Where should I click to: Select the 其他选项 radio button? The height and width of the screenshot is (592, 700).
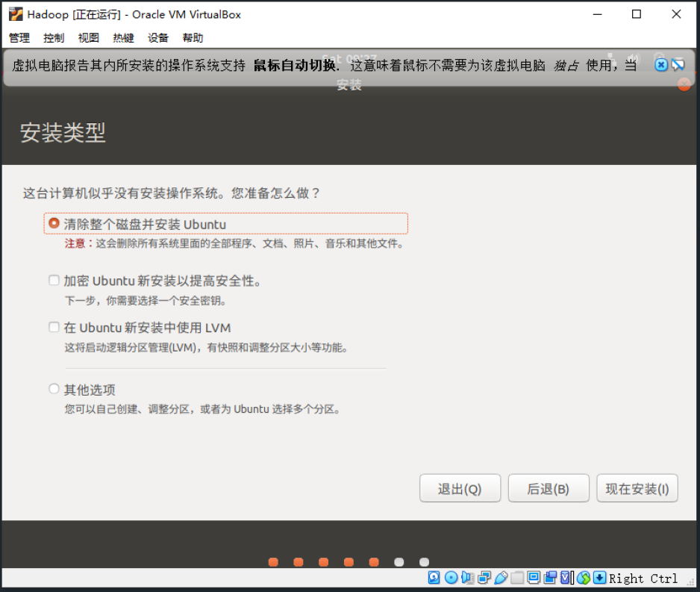[54, 389]
